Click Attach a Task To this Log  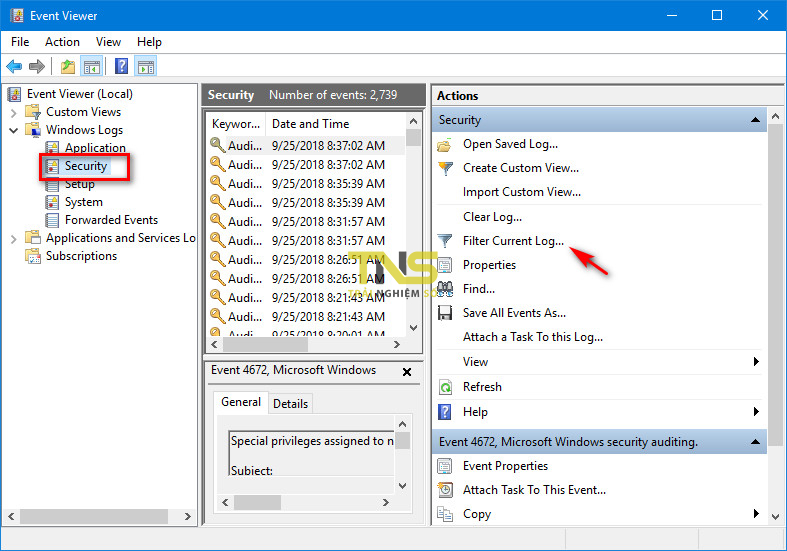click(x=533, y=337)
